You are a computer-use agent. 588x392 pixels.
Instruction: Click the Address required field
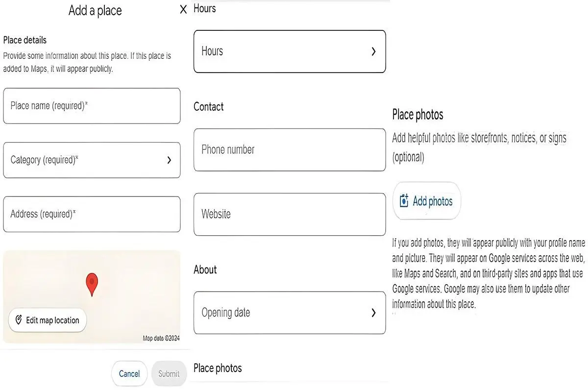[x=92, y=214]
